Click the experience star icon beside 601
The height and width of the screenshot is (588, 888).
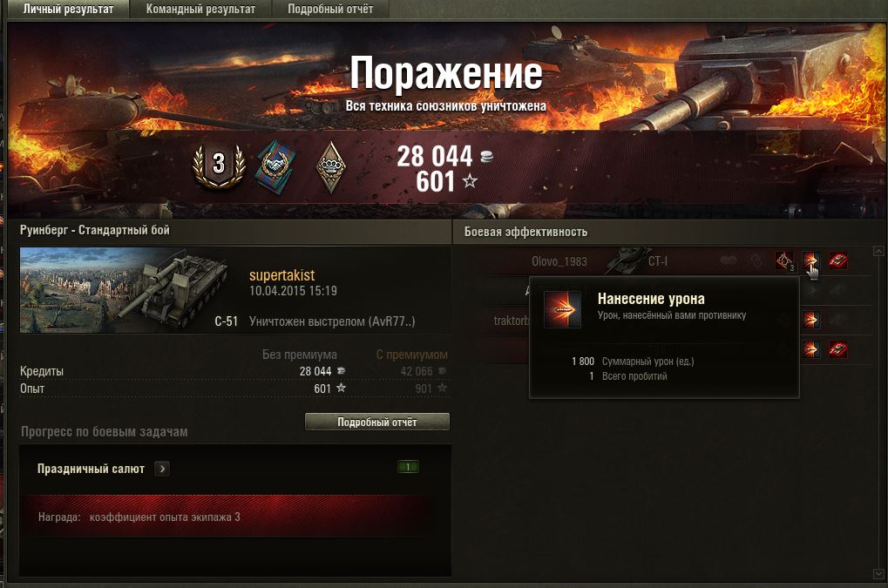[470, 181]
